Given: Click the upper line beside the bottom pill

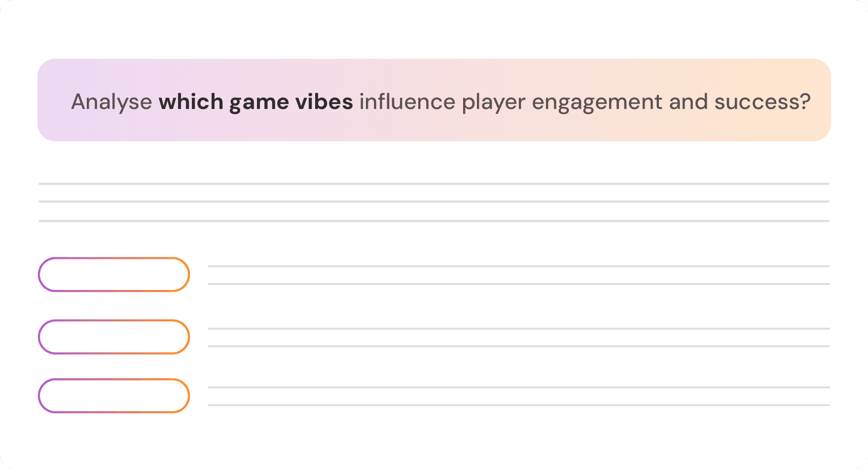Looking at the screenshot, I should (x=519, y=387).
